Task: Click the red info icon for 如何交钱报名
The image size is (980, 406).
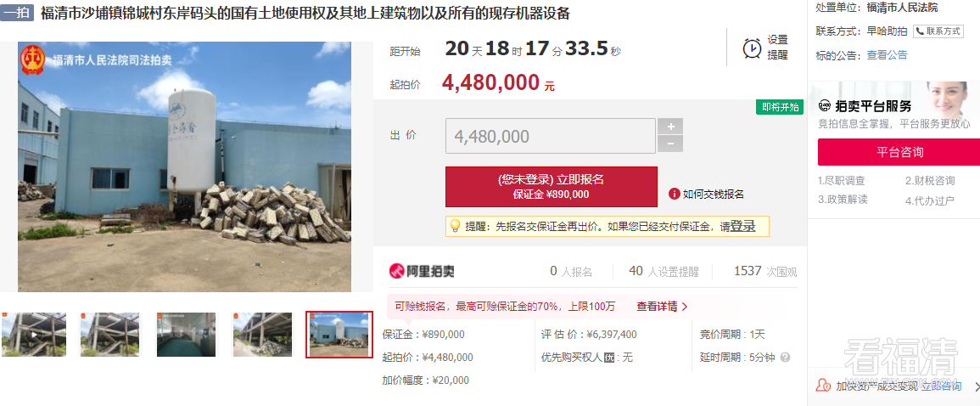Action: 674,194
